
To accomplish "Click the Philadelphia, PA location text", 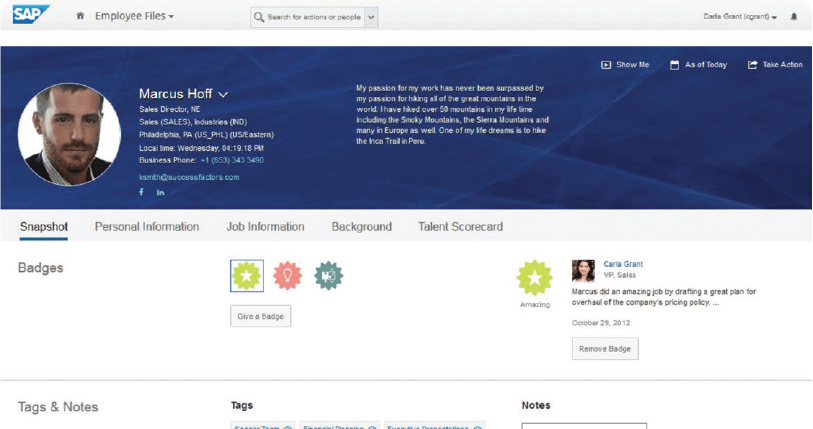I will pos(206,135).
